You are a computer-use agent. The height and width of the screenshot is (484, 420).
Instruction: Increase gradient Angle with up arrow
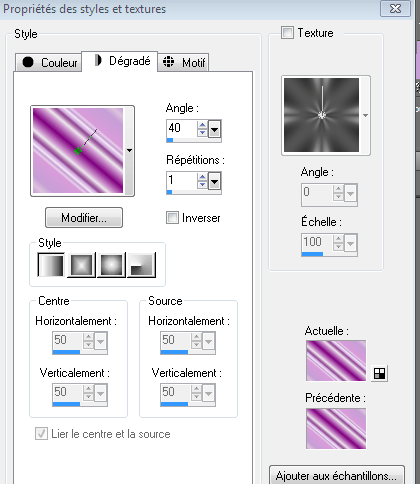(202, 125)
